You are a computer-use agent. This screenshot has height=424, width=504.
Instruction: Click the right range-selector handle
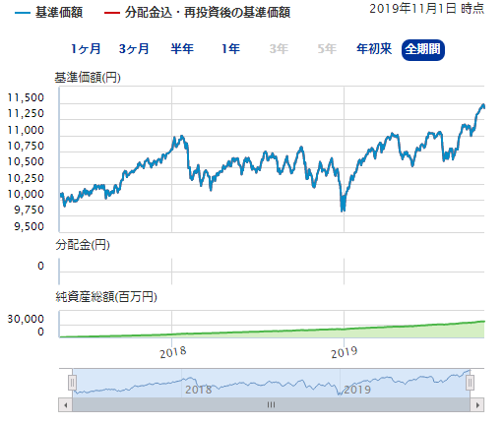point(470,383)
